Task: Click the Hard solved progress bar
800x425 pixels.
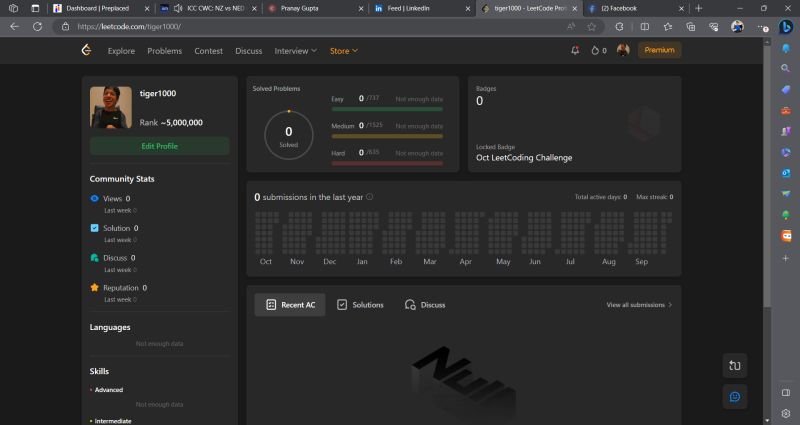Action: [387, 163]
